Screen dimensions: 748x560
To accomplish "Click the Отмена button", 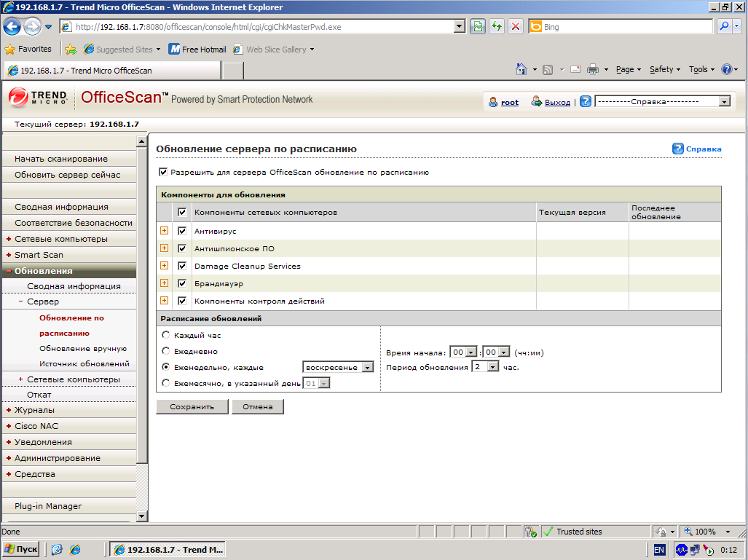I will point(258,407).
